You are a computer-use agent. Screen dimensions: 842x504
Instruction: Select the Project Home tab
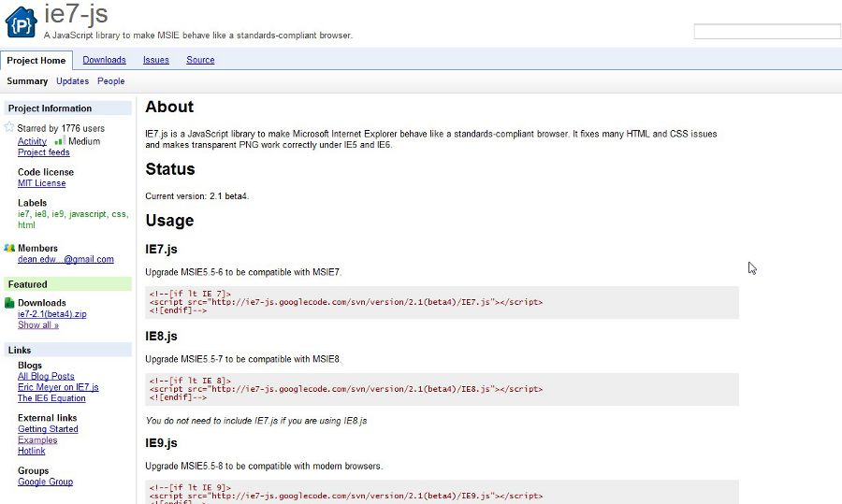coord(36,60)
